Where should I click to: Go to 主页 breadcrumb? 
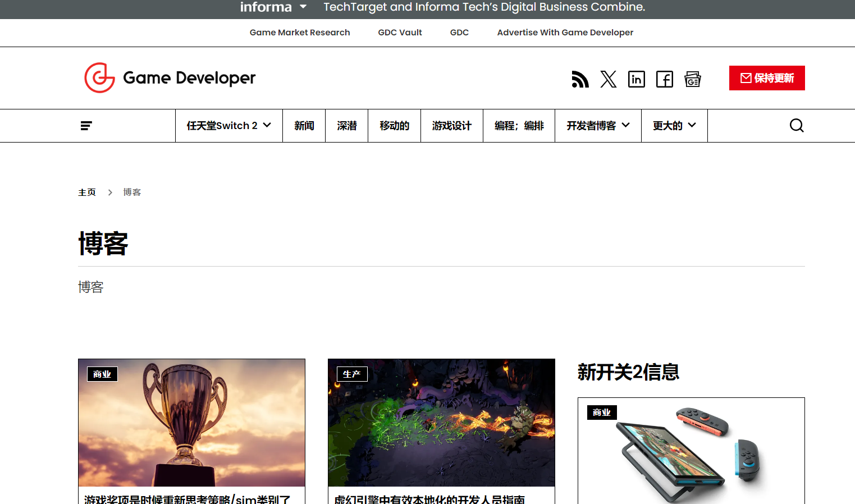click(x=87, y=193)
